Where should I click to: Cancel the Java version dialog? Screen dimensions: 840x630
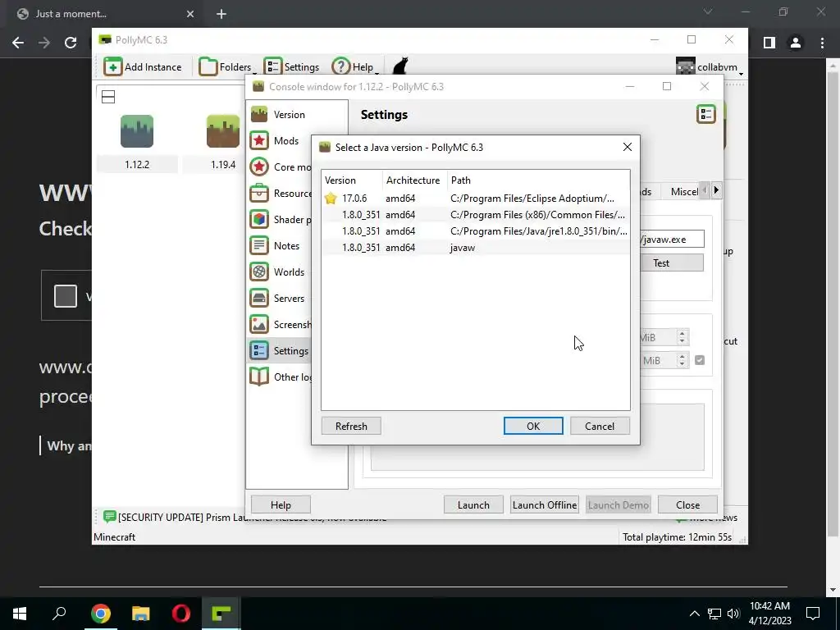click(x=600, y=426)
